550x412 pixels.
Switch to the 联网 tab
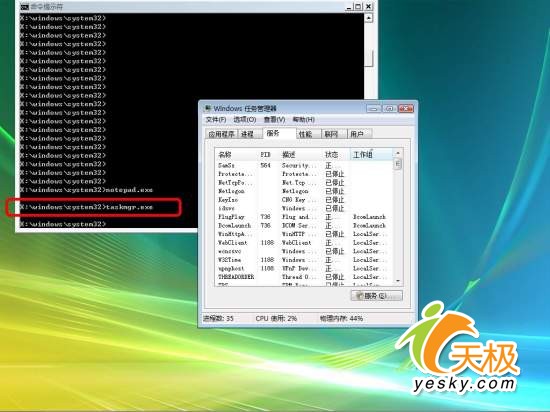coord(334,134)
